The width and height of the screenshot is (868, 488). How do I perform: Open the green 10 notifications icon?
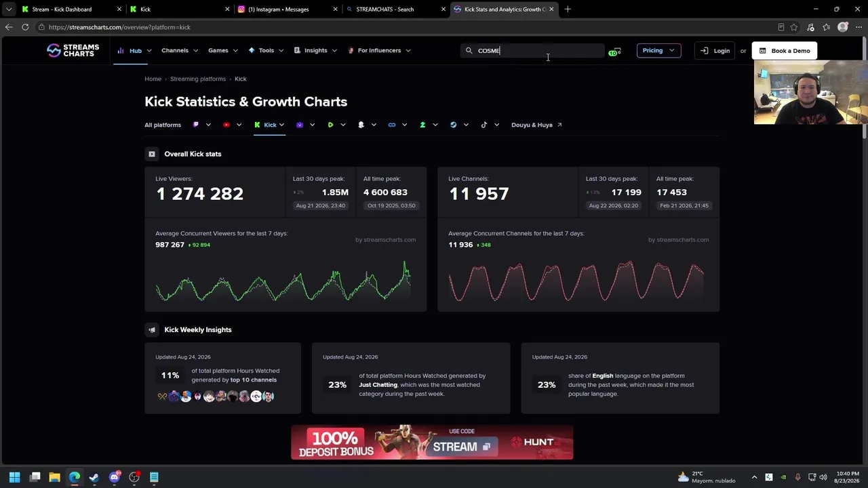tap(614, 52)
